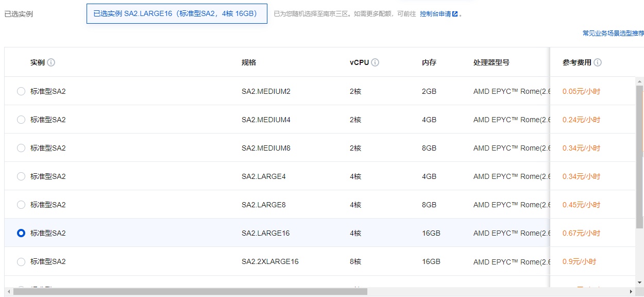Click the 内存 column header
644x297 pixels.
(428, 62)
